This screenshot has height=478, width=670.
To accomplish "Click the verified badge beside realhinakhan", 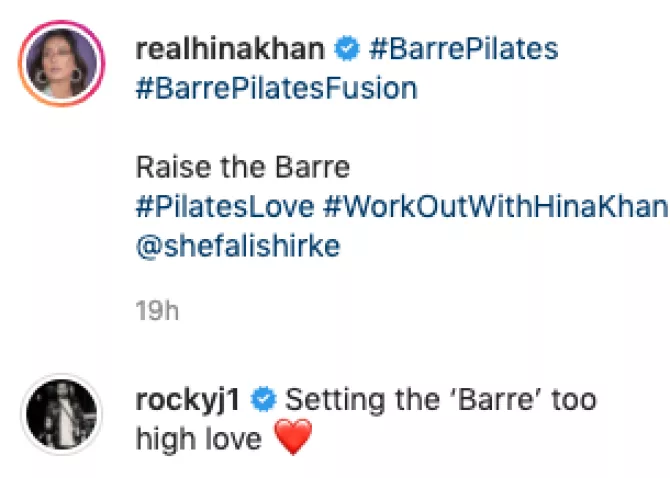I will click(x=346, y=49).
